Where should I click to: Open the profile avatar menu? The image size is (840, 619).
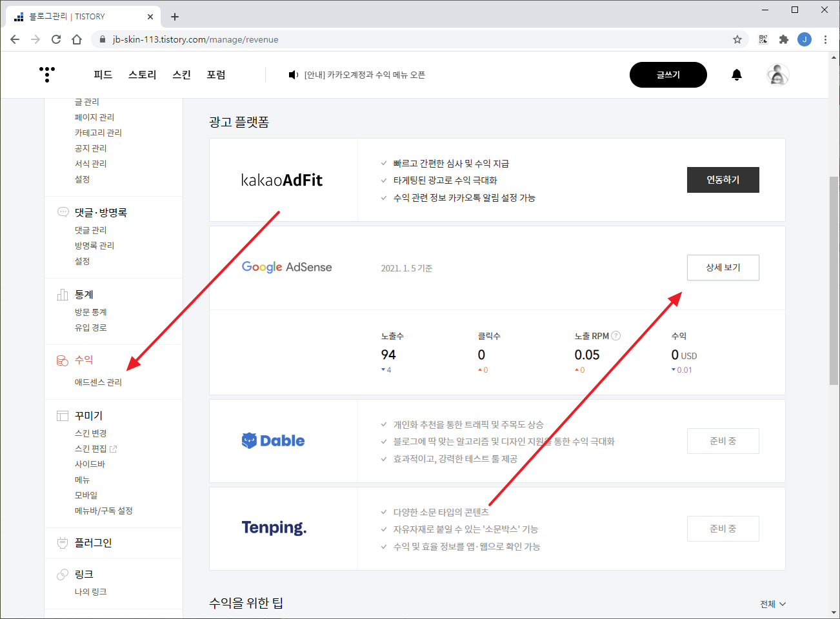point(778,75)
